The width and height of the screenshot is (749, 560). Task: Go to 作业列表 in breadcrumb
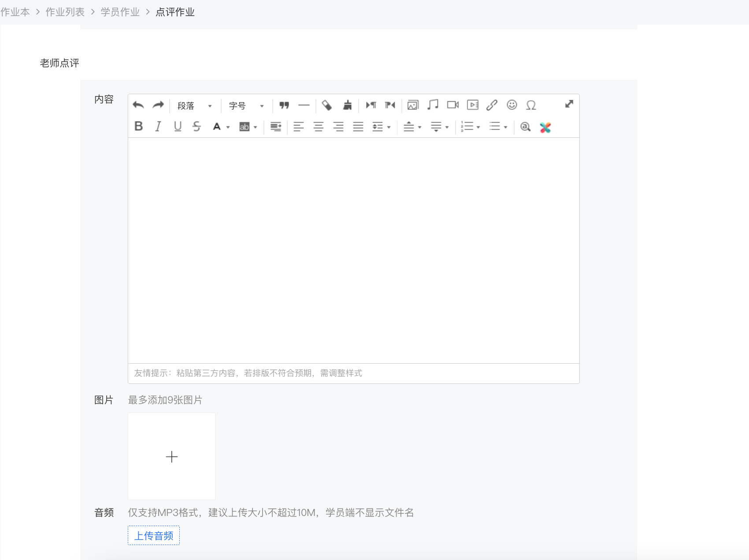pyautogui.click(x=65, y=12)
